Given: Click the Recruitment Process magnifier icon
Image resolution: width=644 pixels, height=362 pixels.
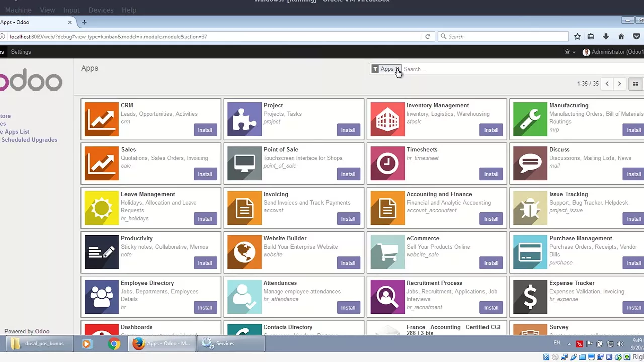Looking at the screenshot, I should point(387,297).
